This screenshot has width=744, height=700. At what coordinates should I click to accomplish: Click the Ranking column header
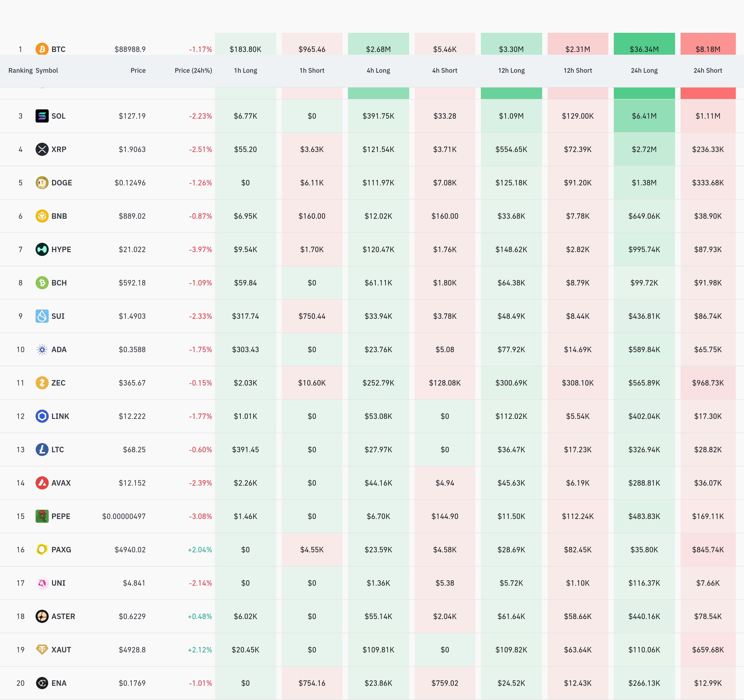[x=20, y=70]
